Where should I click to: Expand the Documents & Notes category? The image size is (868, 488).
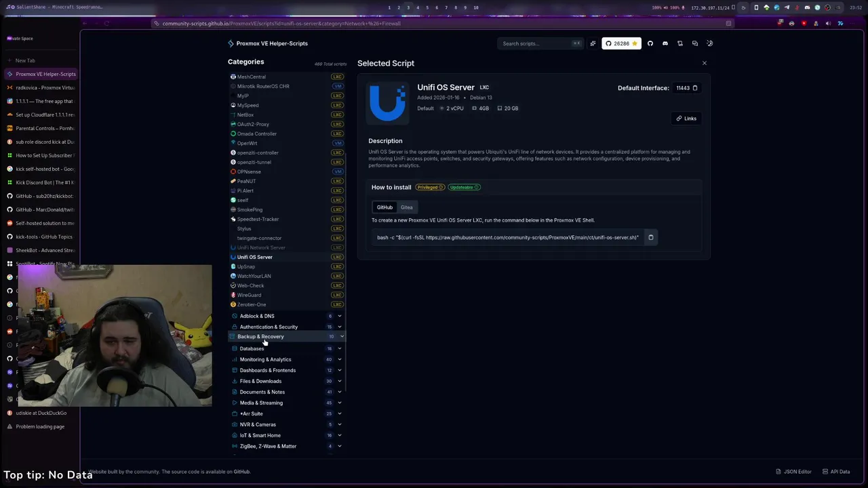point(288,392)
